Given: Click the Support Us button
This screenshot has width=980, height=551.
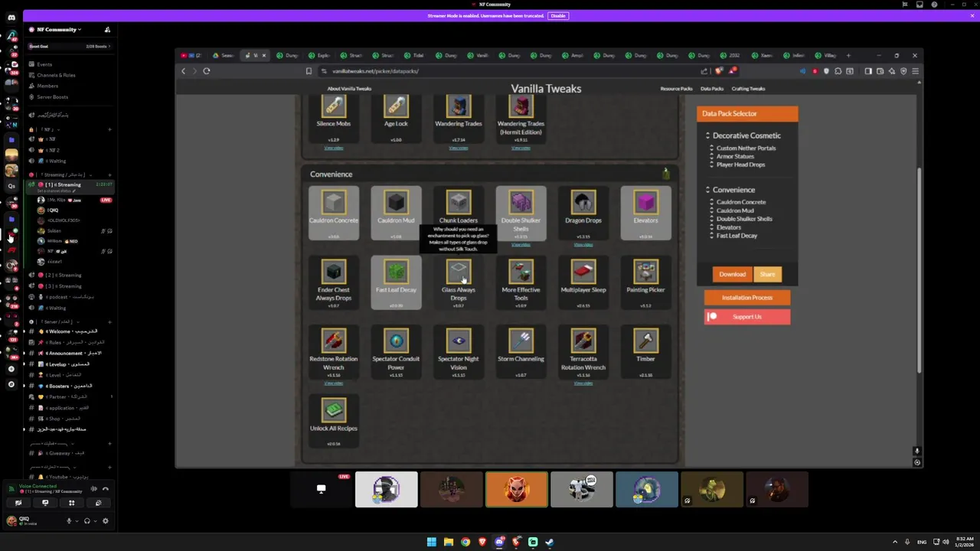Looking at the screenshot, I should click(x=747, y=317).
